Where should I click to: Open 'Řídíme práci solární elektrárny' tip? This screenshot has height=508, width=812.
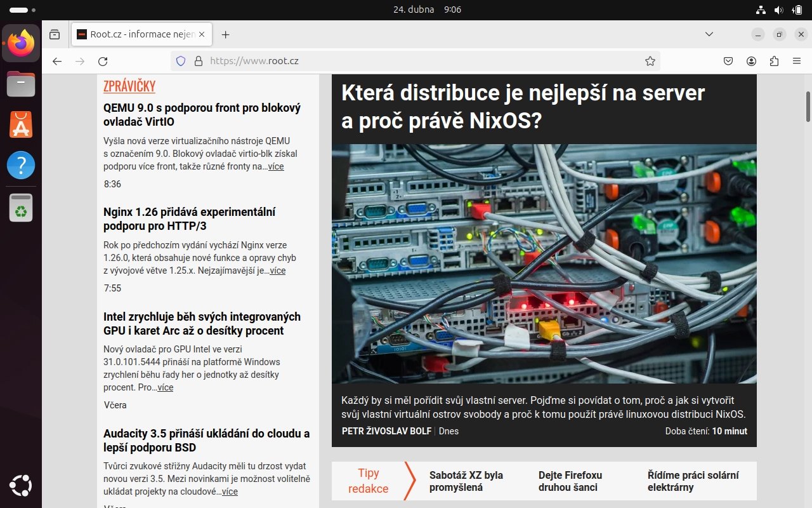[x=693, y=481]
